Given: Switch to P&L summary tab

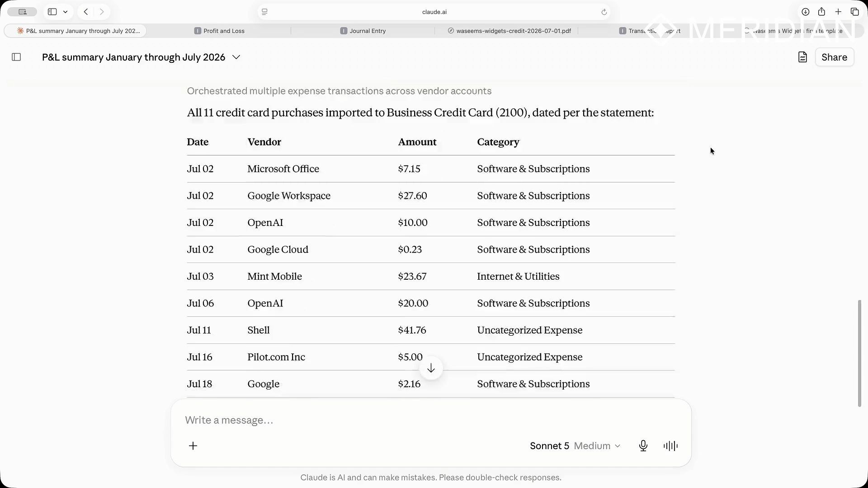Looking at the screenshot, I should pos(75,31).
